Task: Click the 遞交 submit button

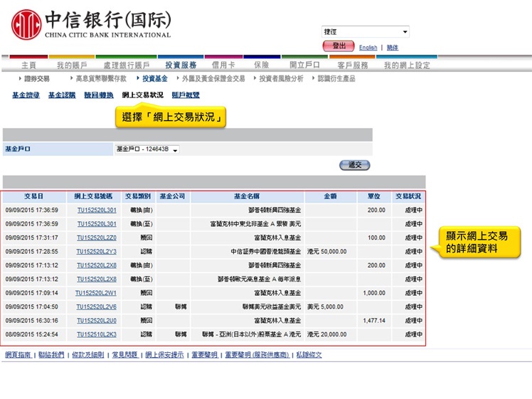Action: (355, 165)
